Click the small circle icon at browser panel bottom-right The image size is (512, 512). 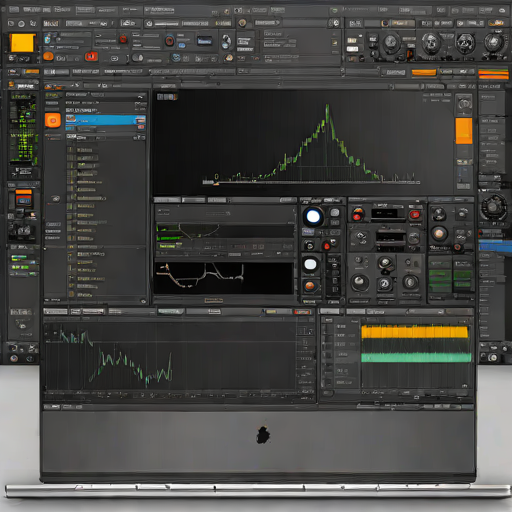143,301
